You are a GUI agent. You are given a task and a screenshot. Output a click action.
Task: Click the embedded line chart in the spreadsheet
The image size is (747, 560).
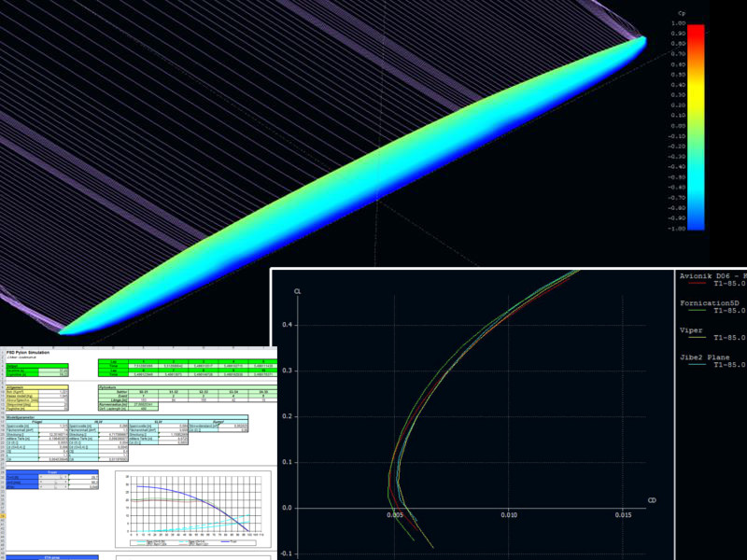pos(193,509)
